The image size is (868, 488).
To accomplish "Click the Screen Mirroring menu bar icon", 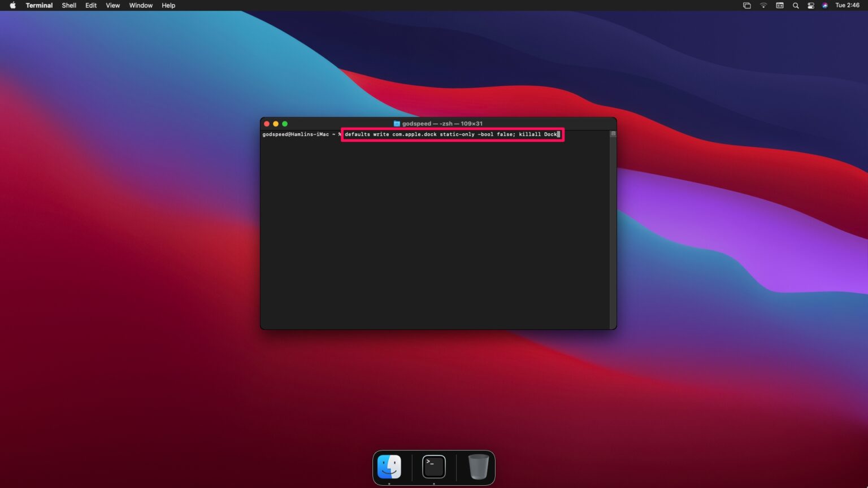I will coord(747,5).
